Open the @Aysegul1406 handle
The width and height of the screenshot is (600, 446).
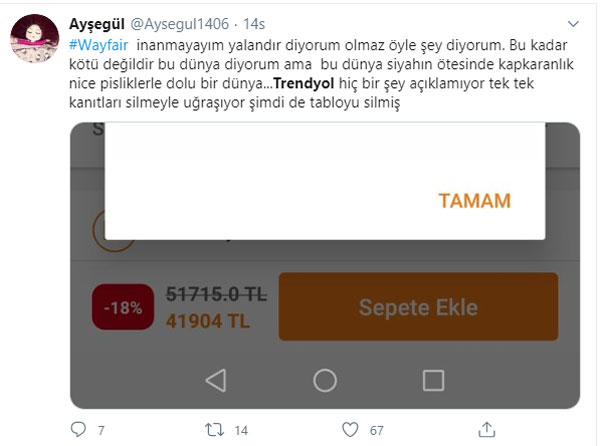tap(180, 24)
